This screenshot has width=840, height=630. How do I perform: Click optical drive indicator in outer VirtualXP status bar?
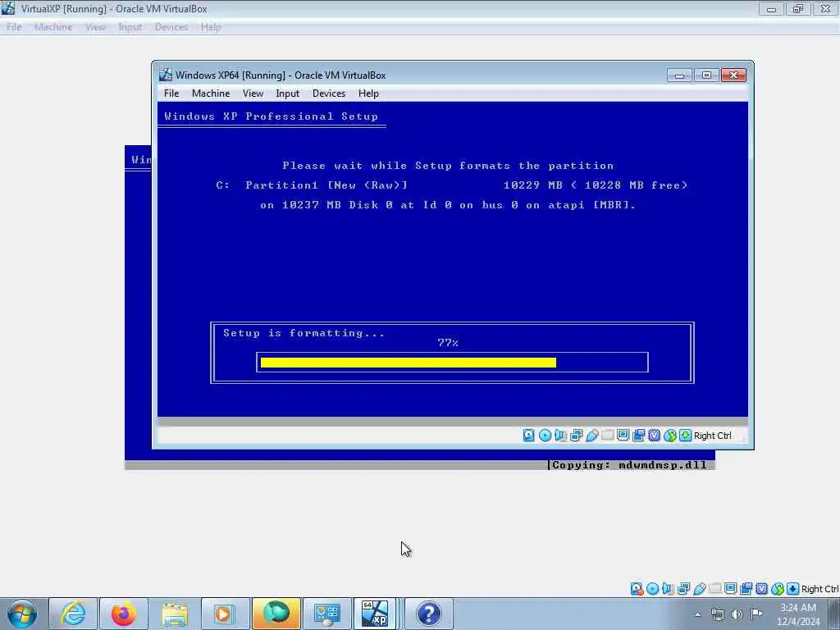(x=652, y=589)
